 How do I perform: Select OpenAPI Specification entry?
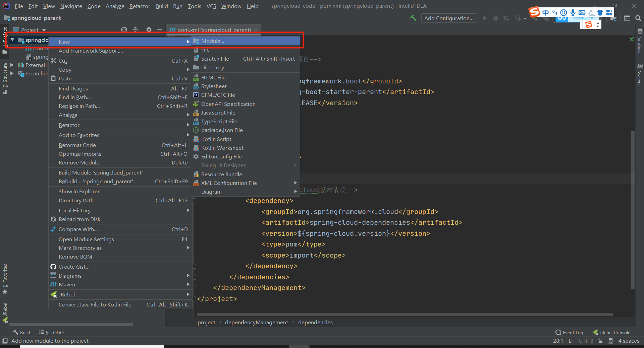click(246, 104)
